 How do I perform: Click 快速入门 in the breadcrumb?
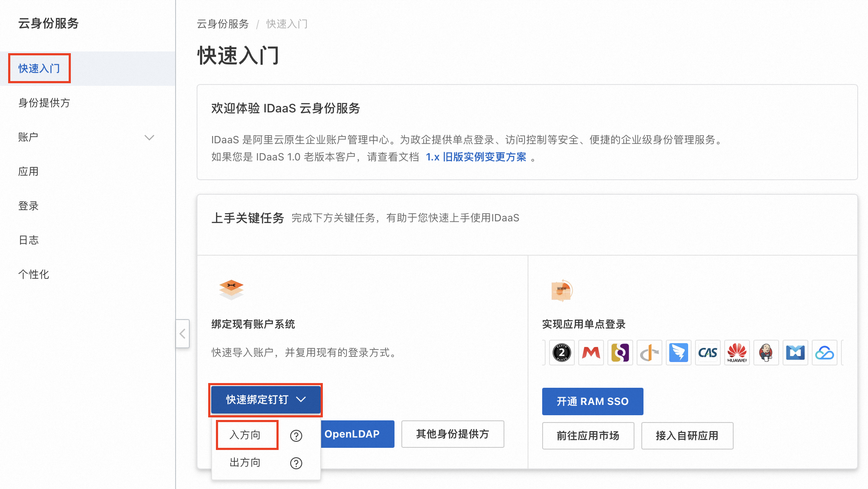tap(287, 24)
